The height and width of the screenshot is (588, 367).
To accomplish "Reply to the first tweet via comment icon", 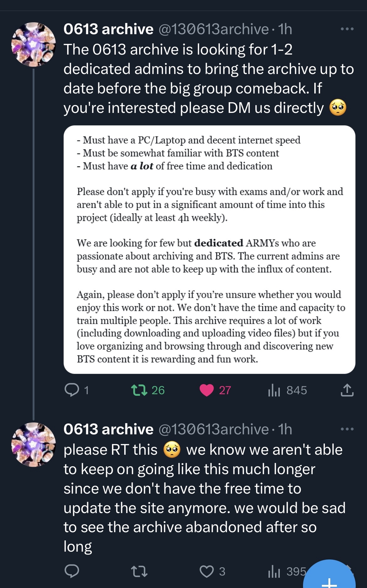I will pyautogui.click(x=72, y=390).
